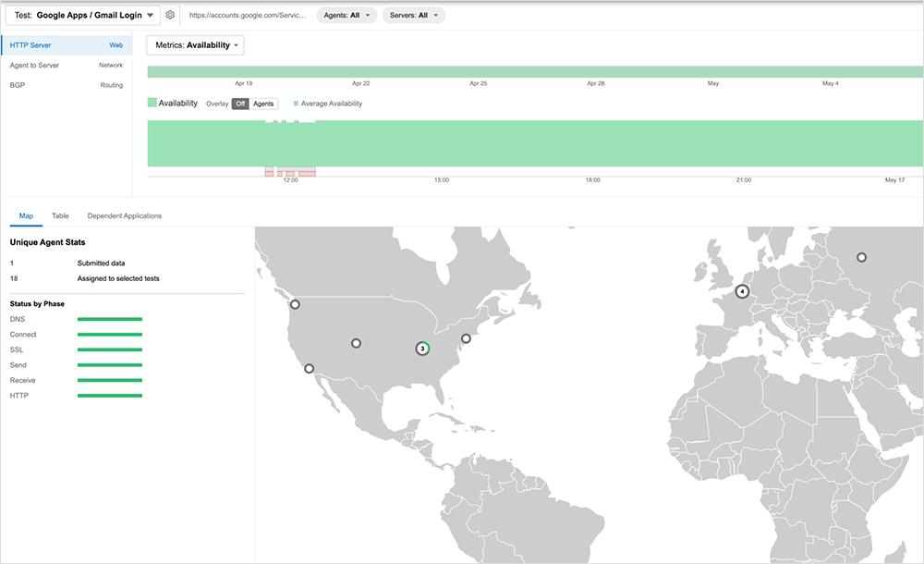Click the red availability dip near 12:00
The width and height of the screenshot is (924, 564).
(x=290, y=172)
